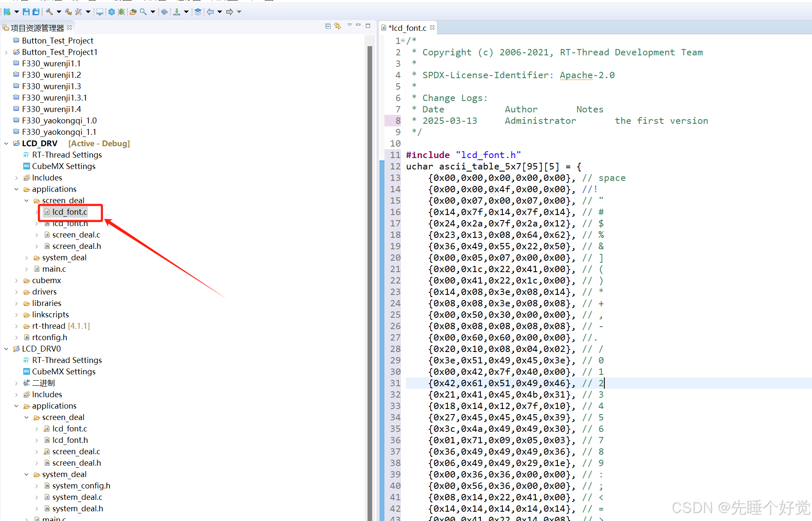
Task: Collapse the LCD_DRV project tree node
Action: (x=6, y=143)
